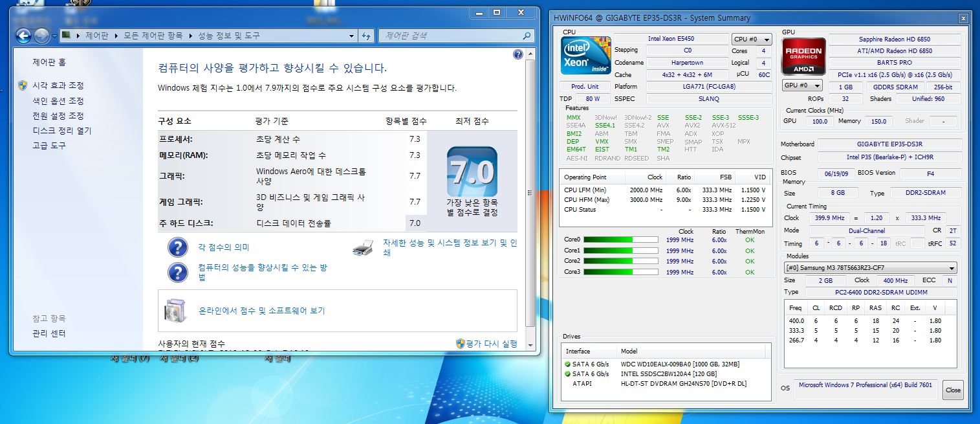
Task: Click the green check icon for the WDC drive
Action: point(567,364)
